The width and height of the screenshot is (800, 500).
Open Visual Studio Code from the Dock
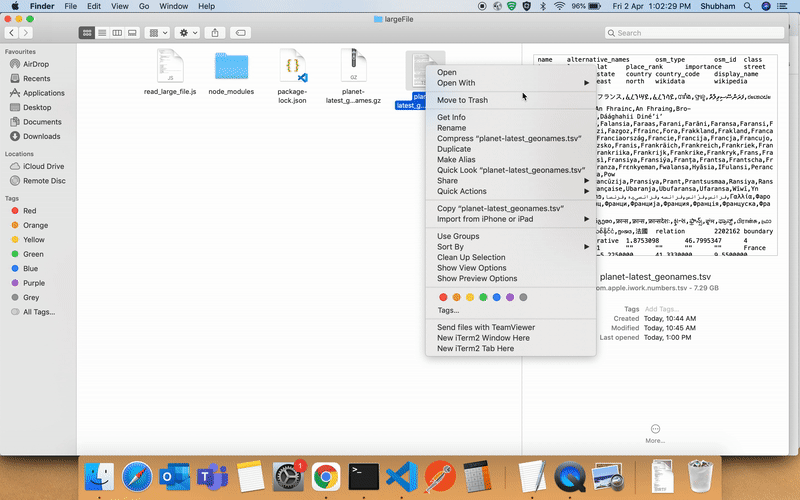pos(402,477)
